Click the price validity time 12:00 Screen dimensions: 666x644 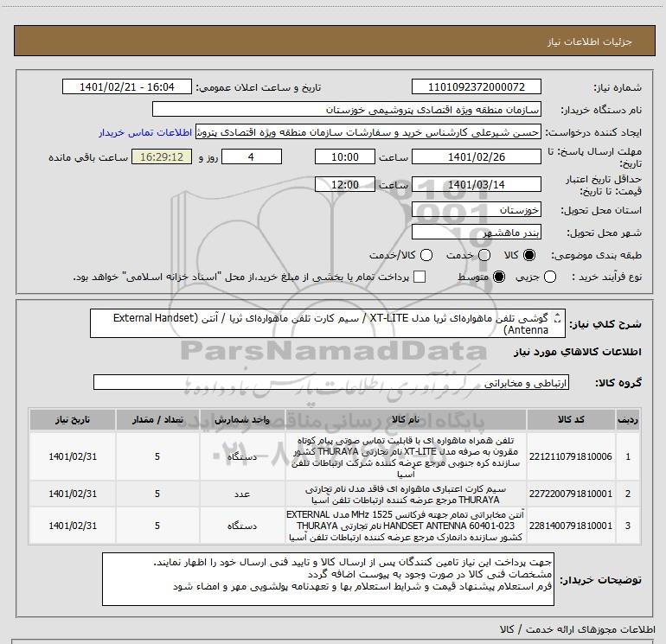(345, 184)
